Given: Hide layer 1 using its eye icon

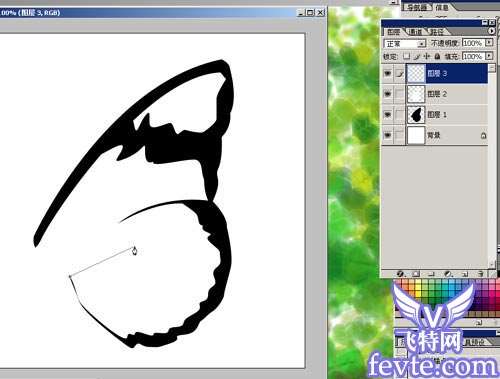Looking at the screenshot, I should [387, 115].
